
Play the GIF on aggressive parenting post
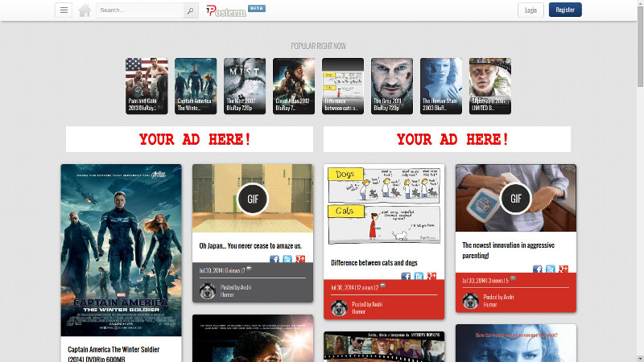tap(515, 199)
